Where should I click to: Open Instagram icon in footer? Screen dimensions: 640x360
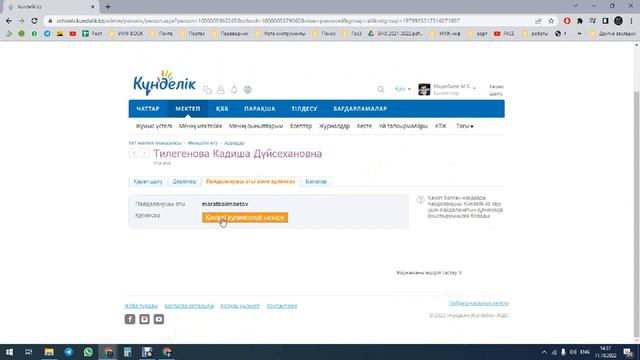click(144, 319)
